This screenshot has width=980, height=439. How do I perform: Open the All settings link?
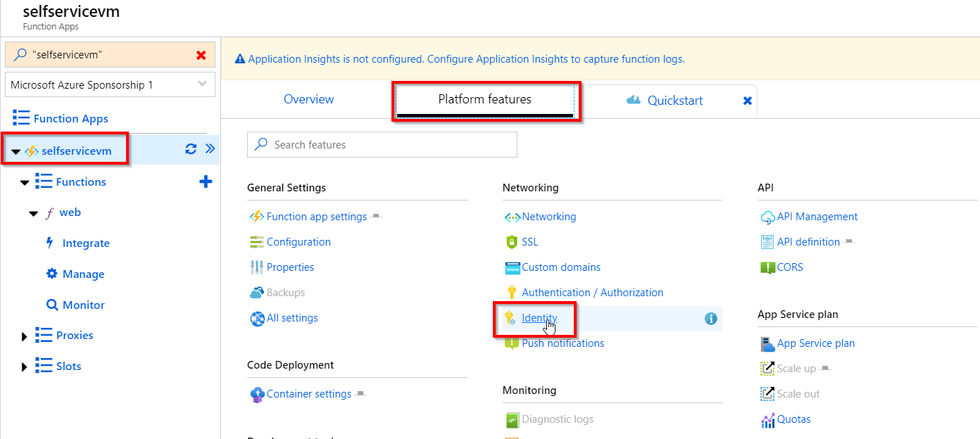292,318
